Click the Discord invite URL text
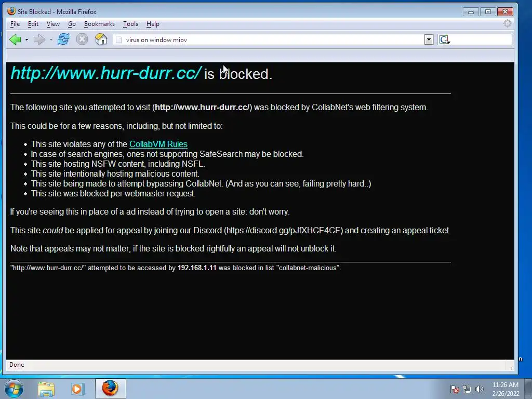 click(x=283, y=230)
